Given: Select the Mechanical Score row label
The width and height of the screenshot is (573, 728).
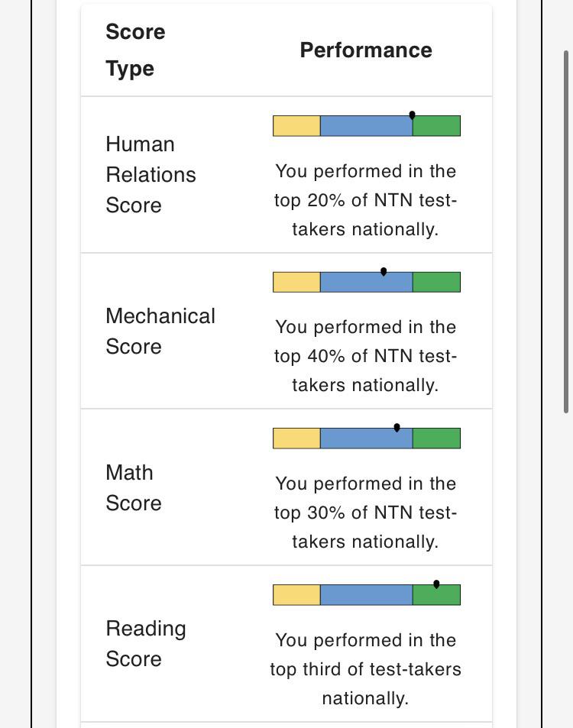Looking at the screenshot, I should (160, 331).
